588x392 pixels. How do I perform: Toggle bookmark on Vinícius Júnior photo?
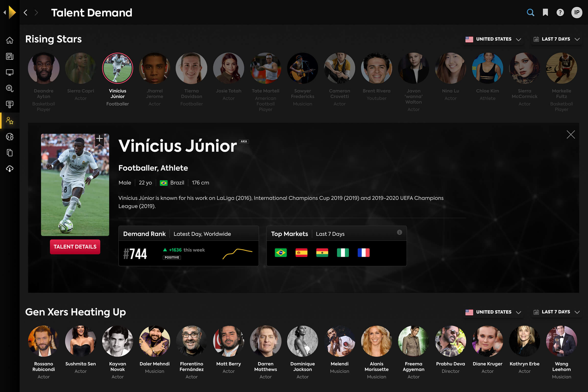[x=99, y=139]
